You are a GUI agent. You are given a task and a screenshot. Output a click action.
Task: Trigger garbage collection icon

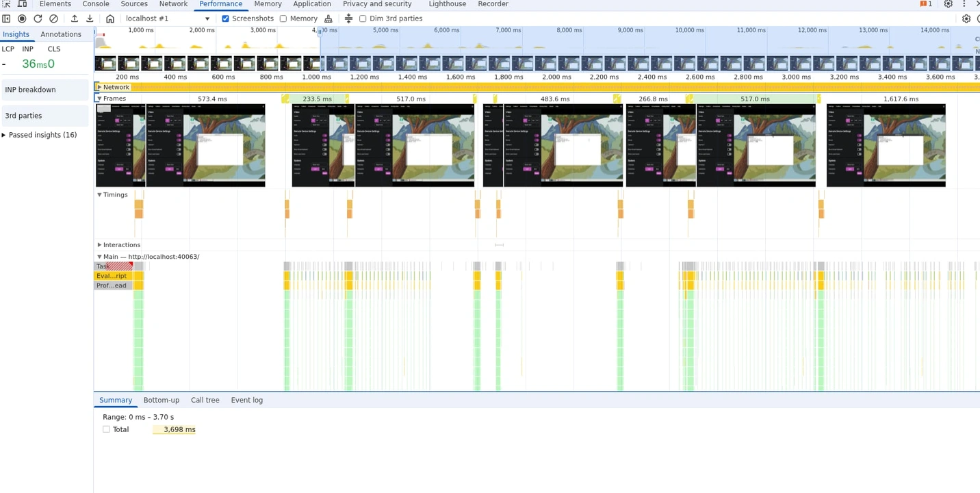(328, 18)
